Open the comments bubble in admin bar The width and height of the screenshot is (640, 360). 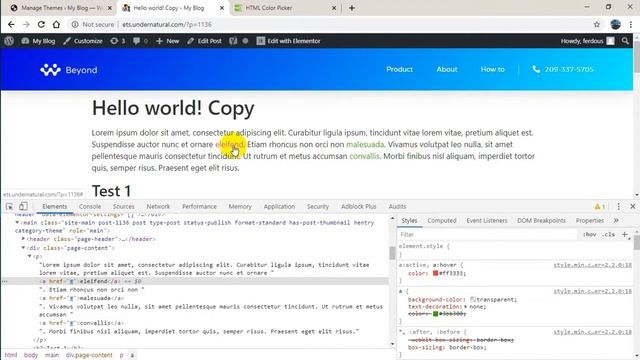140,41
